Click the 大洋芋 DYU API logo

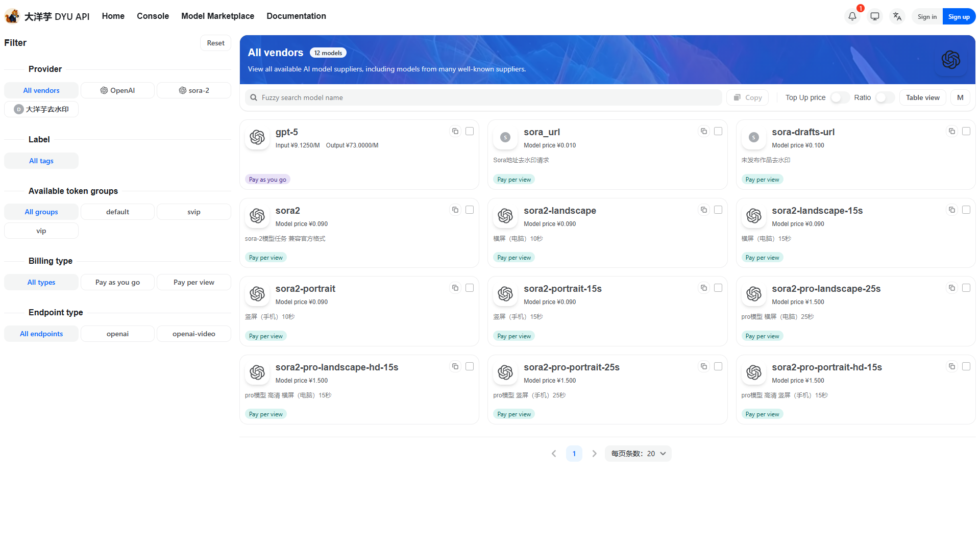tap(46, 16)
